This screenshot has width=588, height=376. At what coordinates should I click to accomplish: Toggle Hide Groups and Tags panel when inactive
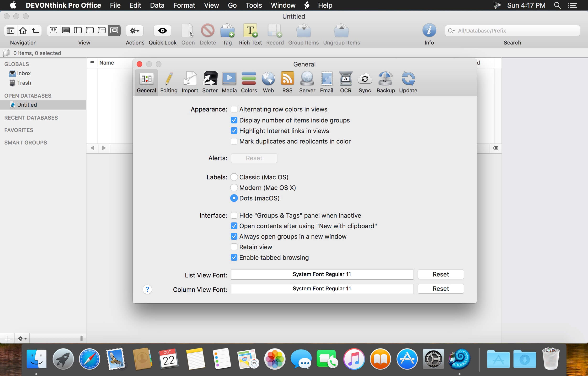point(234,215)
